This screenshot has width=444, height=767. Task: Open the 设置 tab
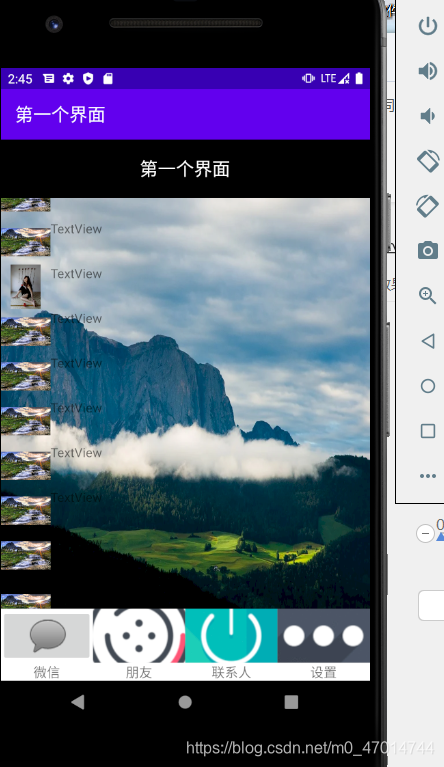tap(324, 645)
